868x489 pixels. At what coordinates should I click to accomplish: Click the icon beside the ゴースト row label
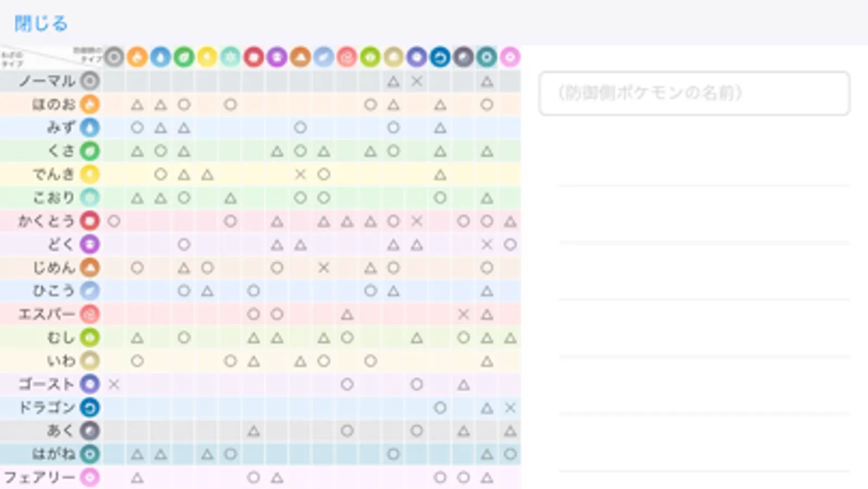pyautogui.click(x=90, y=385)
